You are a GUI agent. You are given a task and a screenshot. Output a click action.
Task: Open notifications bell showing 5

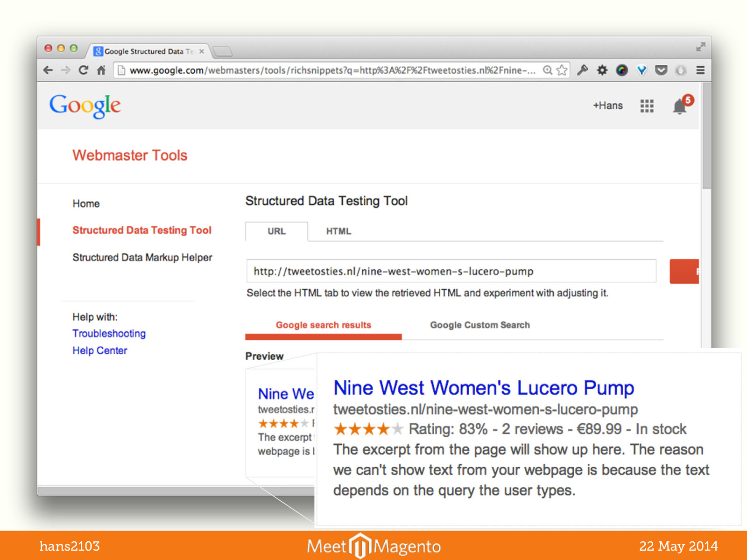(x=682, y=105)
